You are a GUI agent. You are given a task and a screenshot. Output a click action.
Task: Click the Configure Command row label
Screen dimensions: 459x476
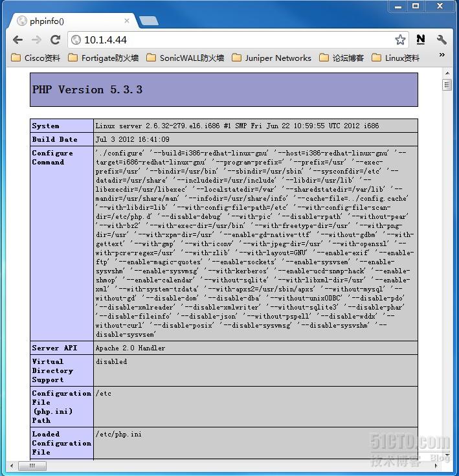coord(52,157)
